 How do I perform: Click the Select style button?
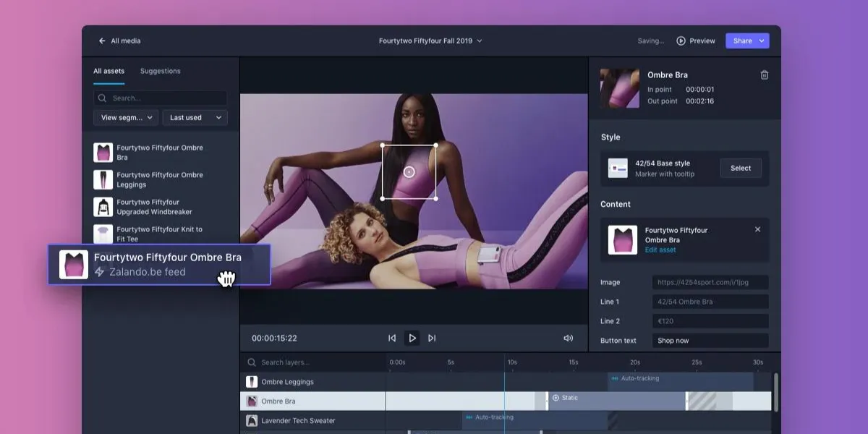coord(740,168)
